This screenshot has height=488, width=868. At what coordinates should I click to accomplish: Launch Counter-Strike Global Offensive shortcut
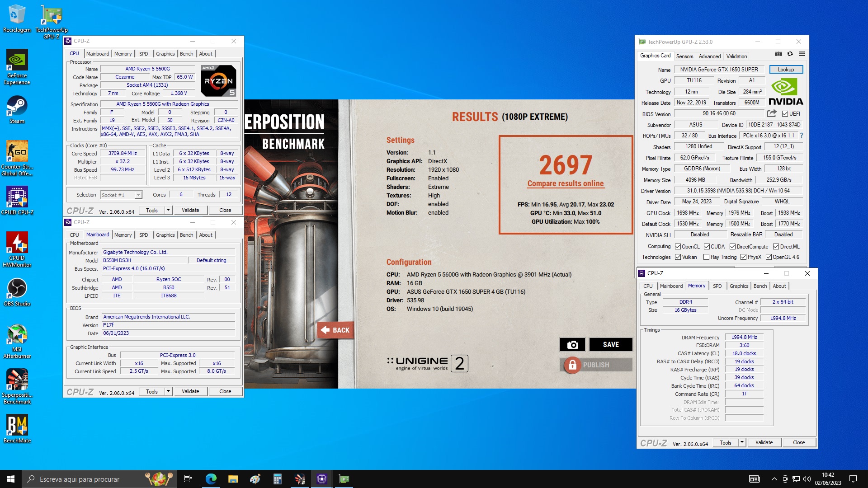(x=17, y=158)
